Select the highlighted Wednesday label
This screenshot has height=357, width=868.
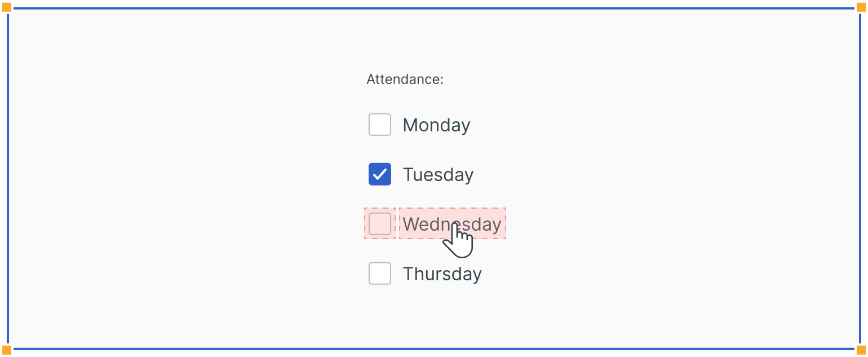click(428, 224)
